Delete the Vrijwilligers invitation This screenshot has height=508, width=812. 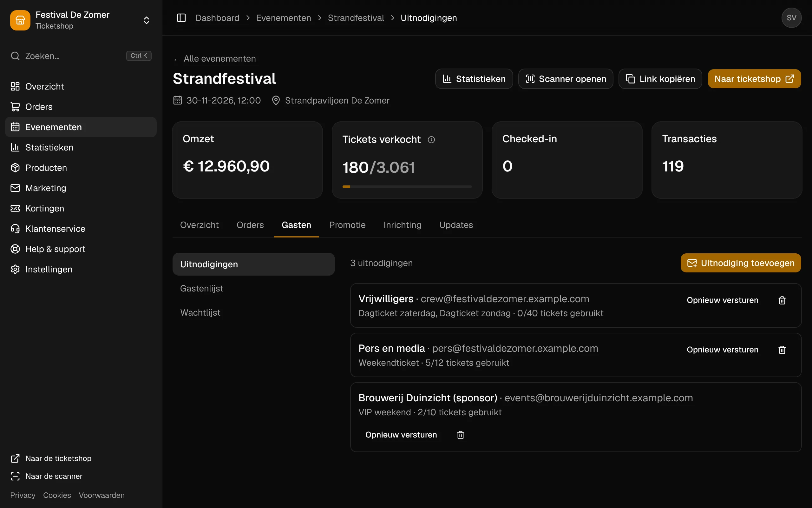point(782,300)
